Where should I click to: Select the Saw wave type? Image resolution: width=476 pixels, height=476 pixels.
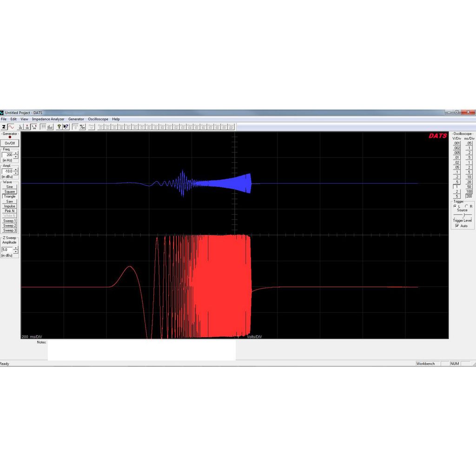pyautogui.click(x=9, y=201)
